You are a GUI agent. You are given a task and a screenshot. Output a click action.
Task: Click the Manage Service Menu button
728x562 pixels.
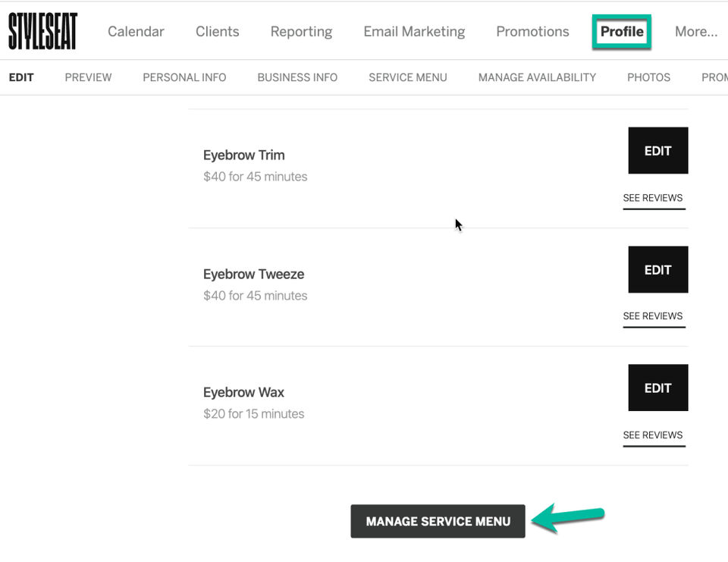(x=438, y=522)
